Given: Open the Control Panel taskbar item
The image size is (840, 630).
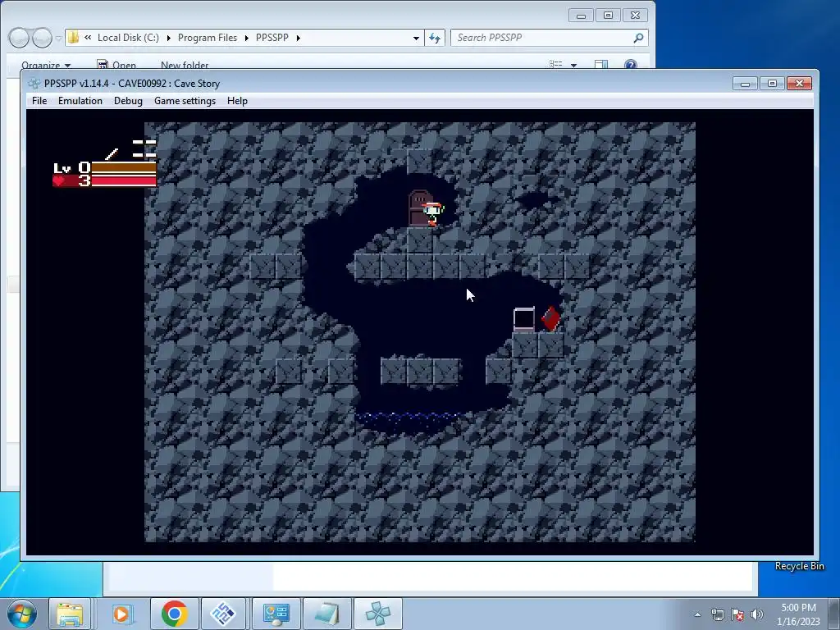Looking at the screenshot, I should (276, 614).
